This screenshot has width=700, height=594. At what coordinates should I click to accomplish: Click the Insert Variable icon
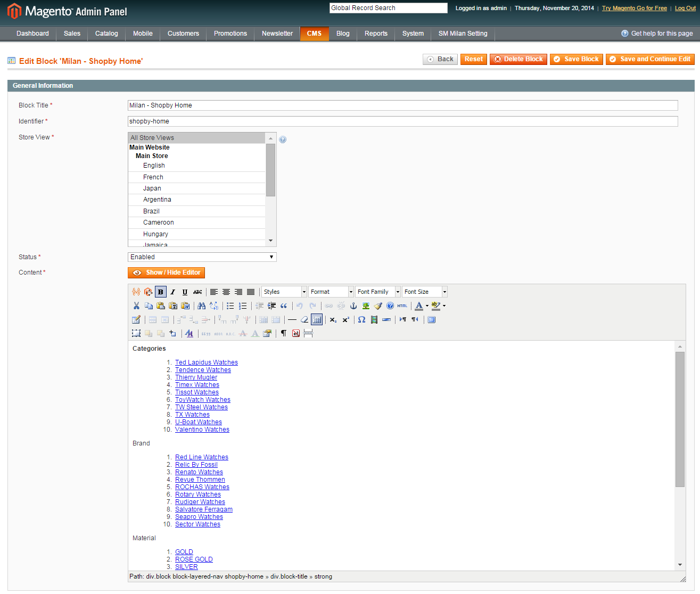click(136, 292)
